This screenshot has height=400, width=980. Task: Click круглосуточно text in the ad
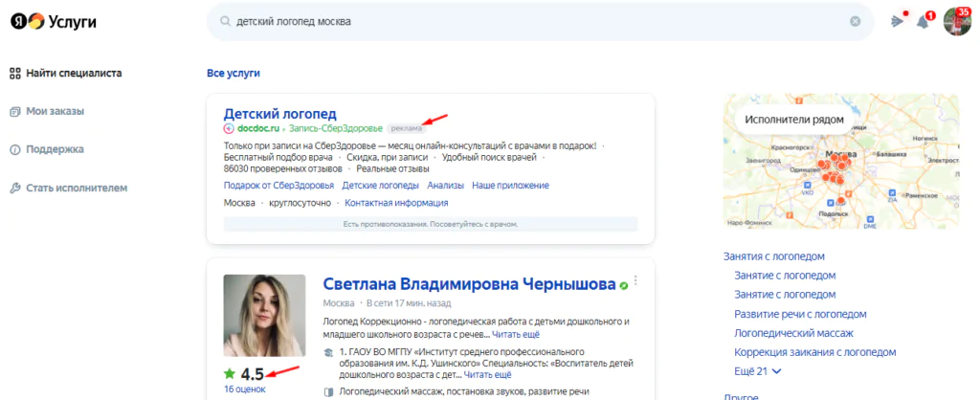coord(300,203)
